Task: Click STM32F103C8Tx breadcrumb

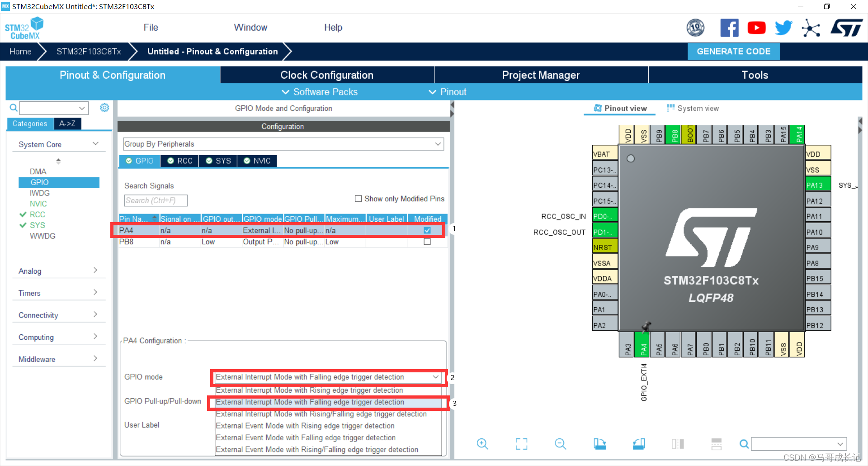Action: 89,52
